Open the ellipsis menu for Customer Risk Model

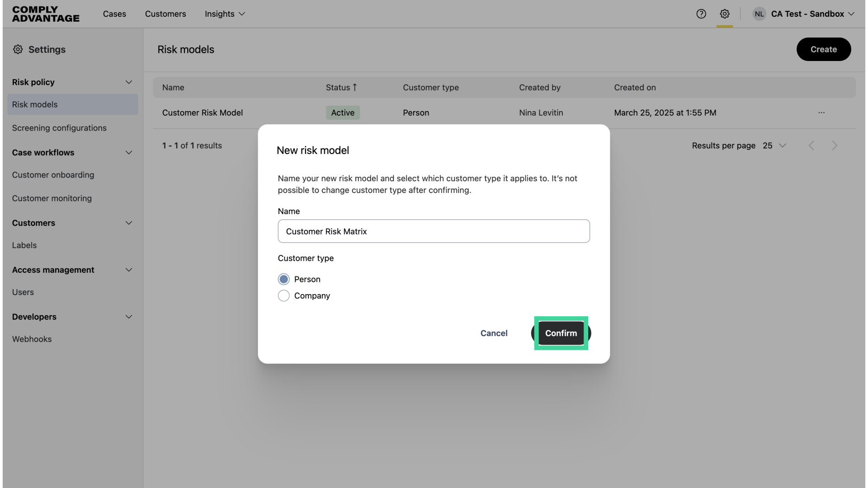pos(821,113)
